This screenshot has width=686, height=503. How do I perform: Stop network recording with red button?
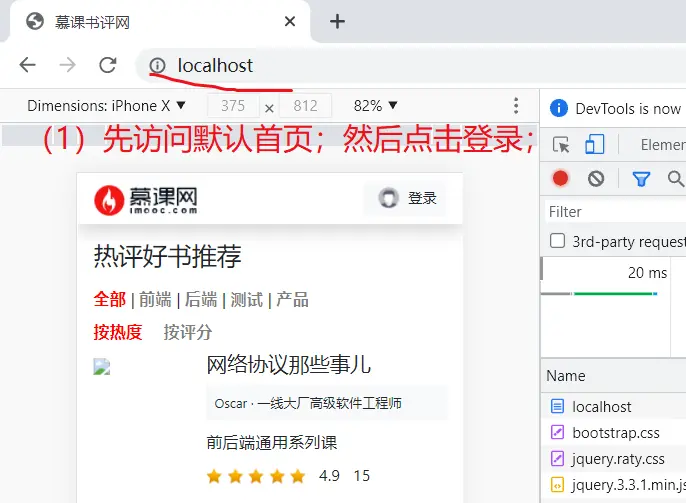click(560, 178)
